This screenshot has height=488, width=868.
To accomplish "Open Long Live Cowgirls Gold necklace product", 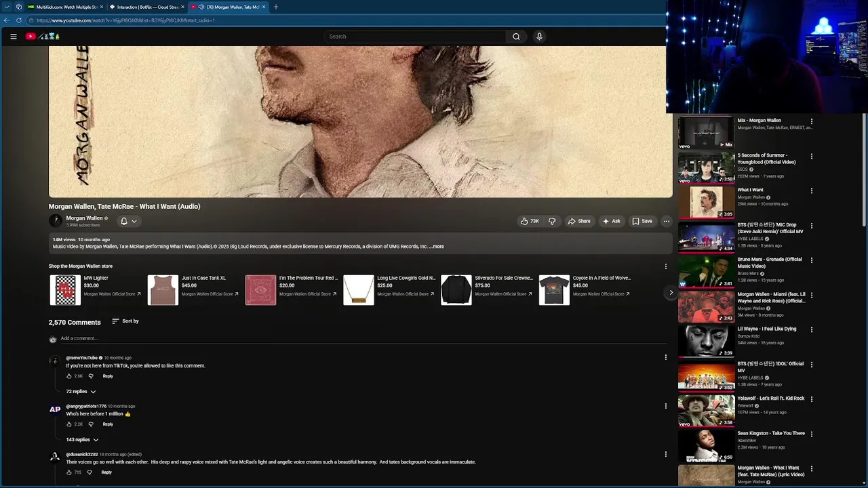I will pos(390,290).
